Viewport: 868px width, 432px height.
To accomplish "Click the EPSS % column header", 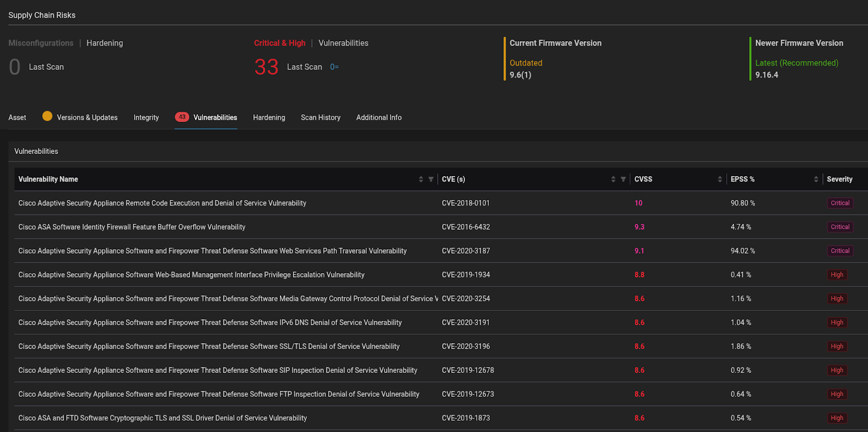I will coord(743,179).
